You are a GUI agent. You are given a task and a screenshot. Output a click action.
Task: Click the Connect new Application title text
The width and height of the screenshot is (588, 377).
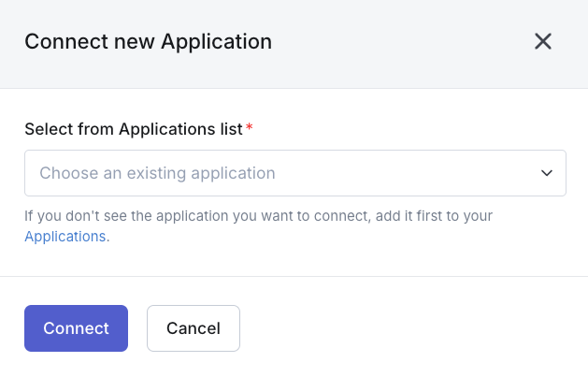pyautogui.click(x=148, y=41)
